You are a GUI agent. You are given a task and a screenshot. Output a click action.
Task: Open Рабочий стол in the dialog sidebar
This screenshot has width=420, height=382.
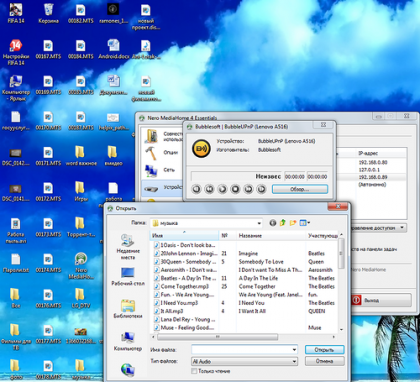point(128,277)
